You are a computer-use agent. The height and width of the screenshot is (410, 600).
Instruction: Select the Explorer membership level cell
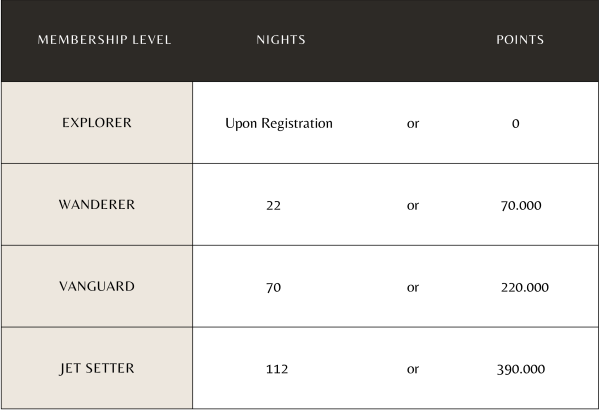[96, 124]
